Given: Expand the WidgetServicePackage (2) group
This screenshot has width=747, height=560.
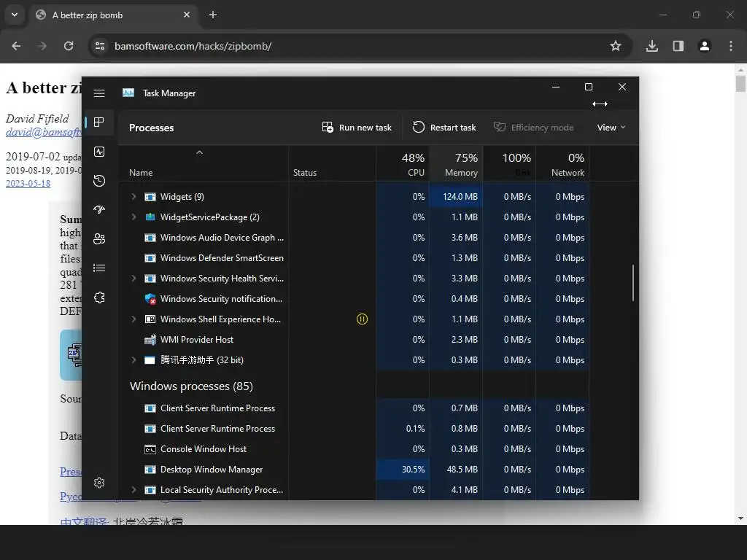Looking at the screenshot, I should click(x=134, y=217).
